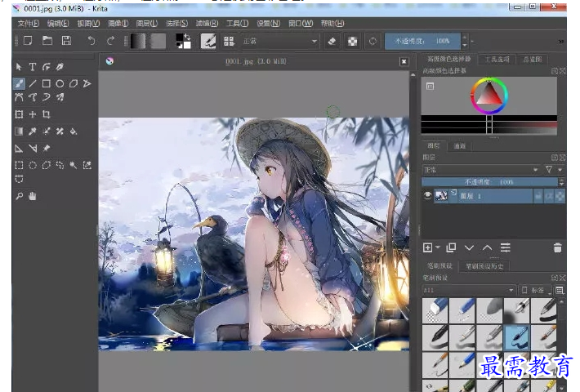This screenshot has width=580, height=392.
Task: Toggle the lock on layer 1
Action: (x=538, y=196)
